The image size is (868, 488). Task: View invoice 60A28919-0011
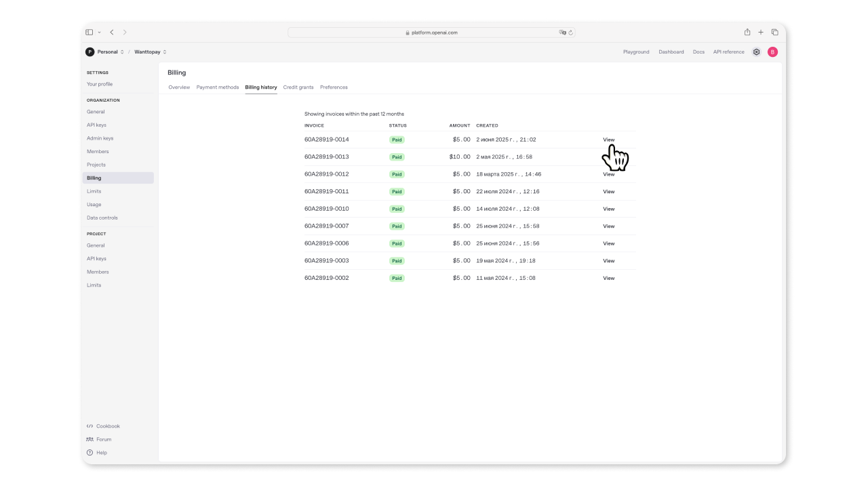(608, 192)
